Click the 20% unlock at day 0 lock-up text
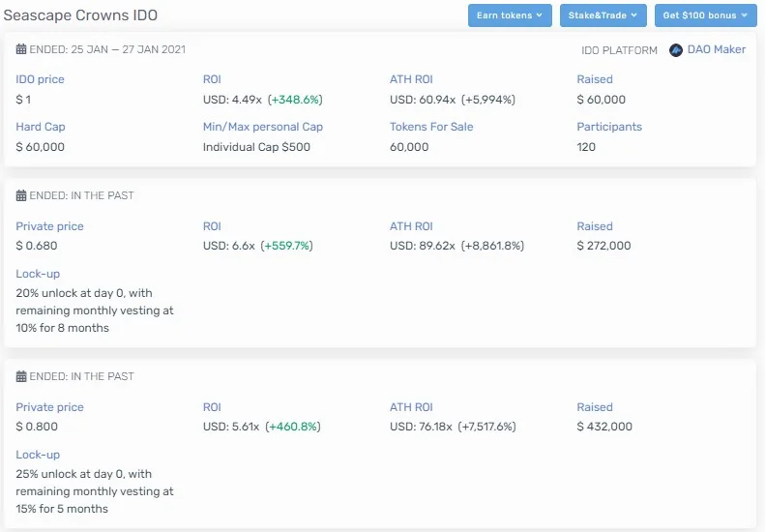765x532 pixels. (95, 310)
